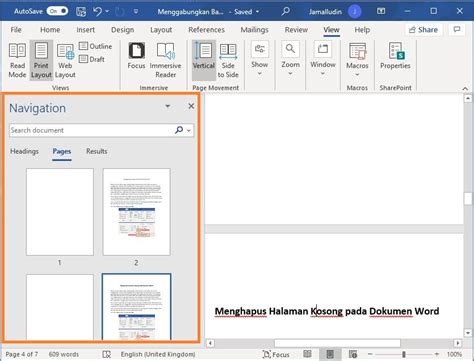This screenshot has height=361, width=474.
Task: Click Focus in status bar
Action: pos(276,354)
